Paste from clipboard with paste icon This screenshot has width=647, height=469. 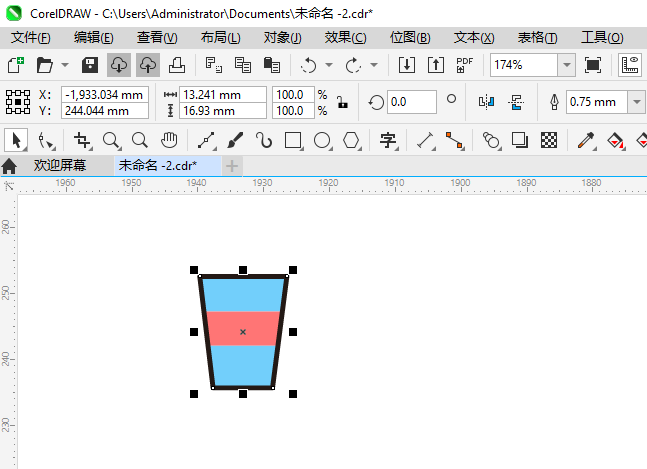click(x=272, y=65)
